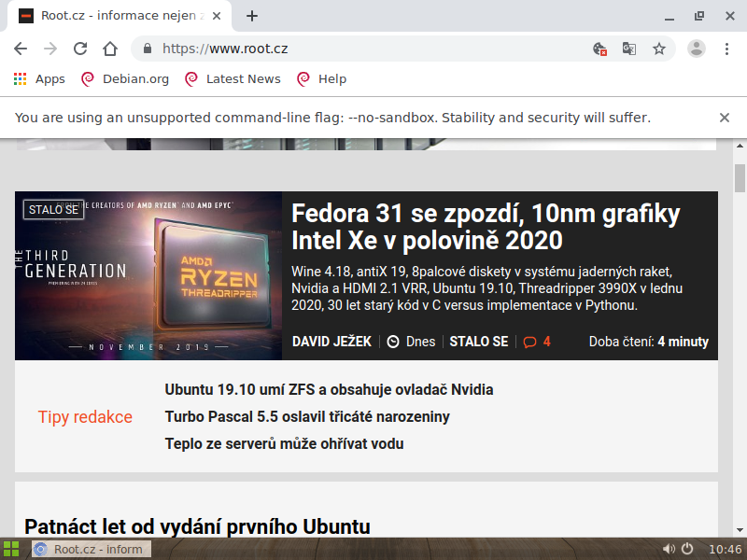Open a new browser tab
Image resolution: width=747 pixels, height=560 pixels.
[x=252, y=15]
